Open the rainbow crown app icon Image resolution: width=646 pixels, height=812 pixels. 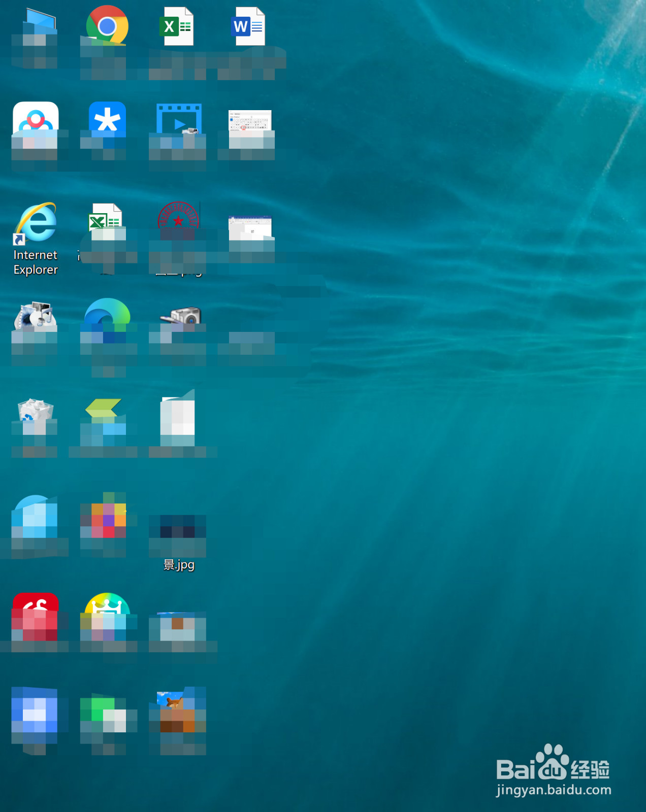click(x=107, y=615)
